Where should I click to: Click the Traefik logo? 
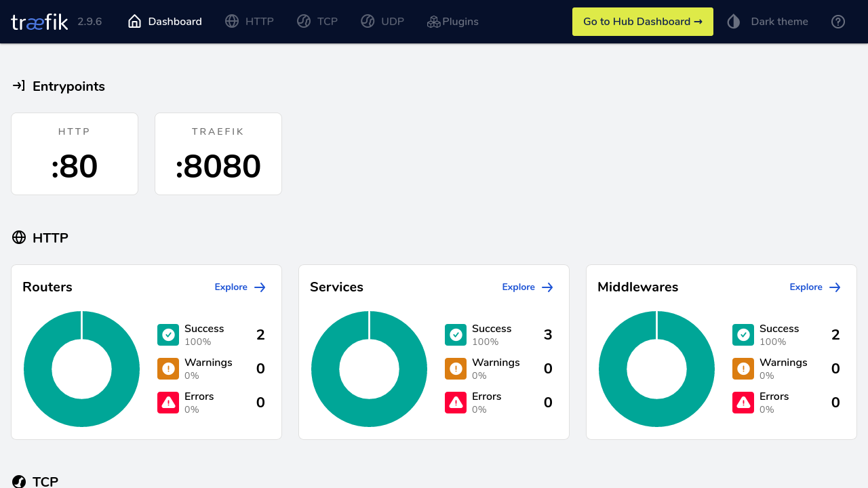[x=39, y=22]
